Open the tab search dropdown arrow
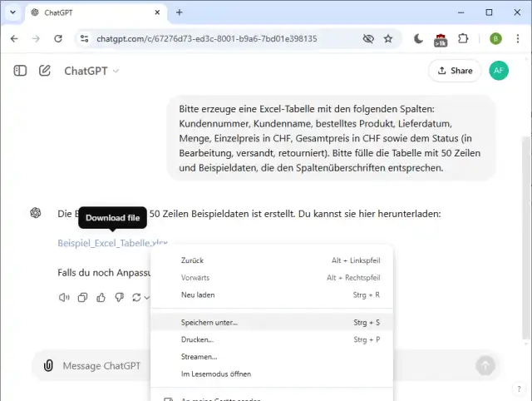The image size is (532, 401). (x=13, y=12)
